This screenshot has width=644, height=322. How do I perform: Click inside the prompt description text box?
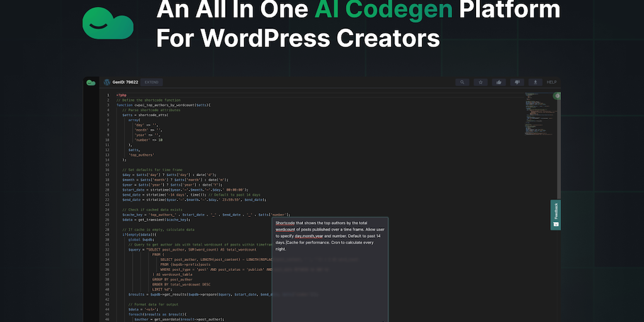click(330, 269)
